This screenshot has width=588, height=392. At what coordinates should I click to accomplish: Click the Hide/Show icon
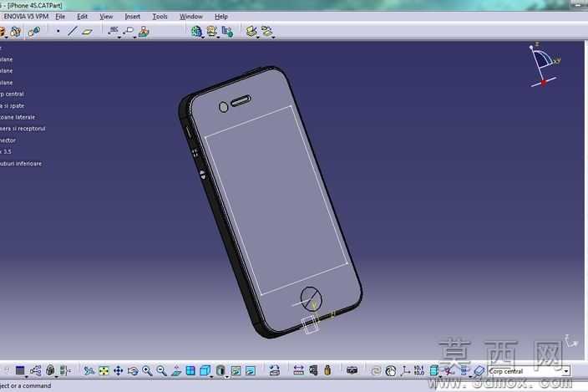236,371
